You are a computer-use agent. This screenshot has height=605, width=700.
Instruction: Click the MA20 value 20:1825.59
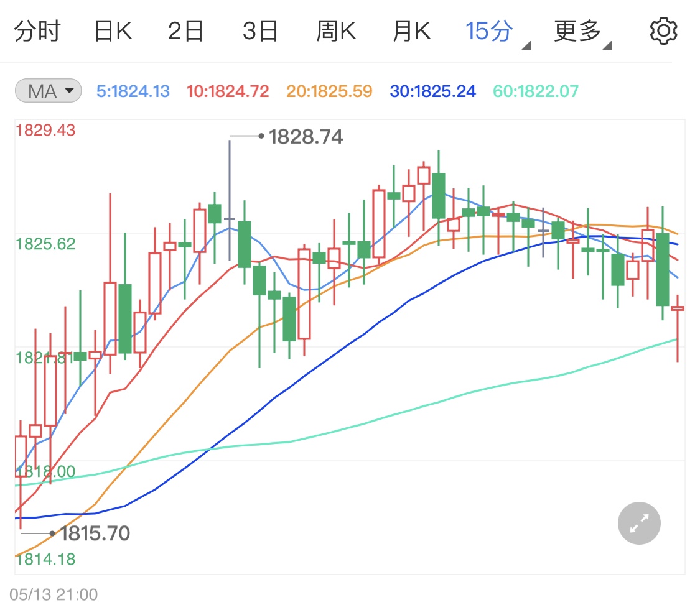329,91
